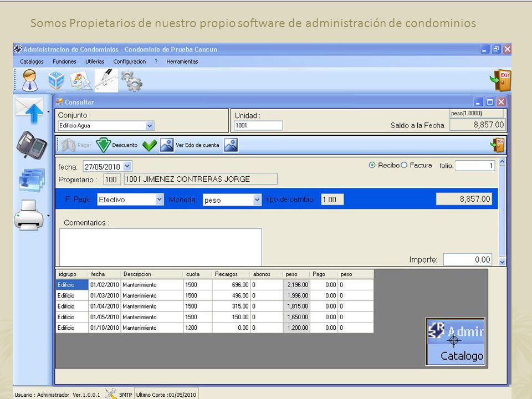Open the fecha date picker dropdown
The height and width of the screenshot is (399, 532).
point(127,166)
